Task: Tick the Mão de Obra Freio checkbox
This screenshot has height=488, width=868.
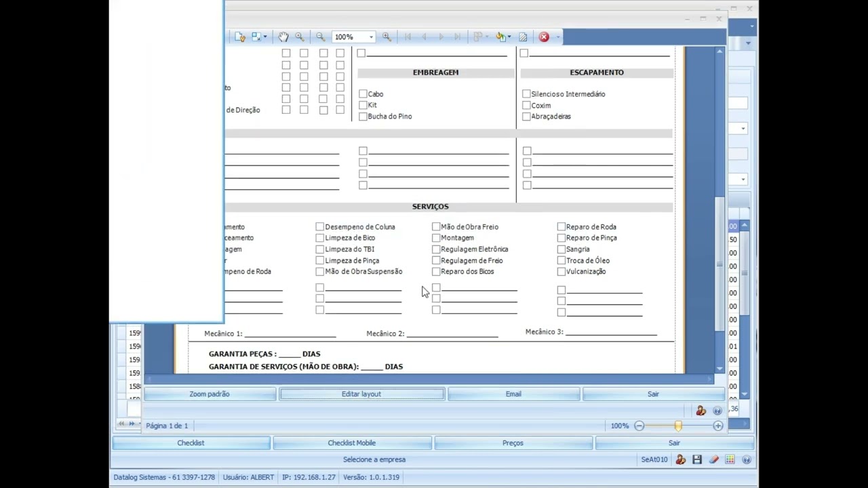Action: pos(436,227)
